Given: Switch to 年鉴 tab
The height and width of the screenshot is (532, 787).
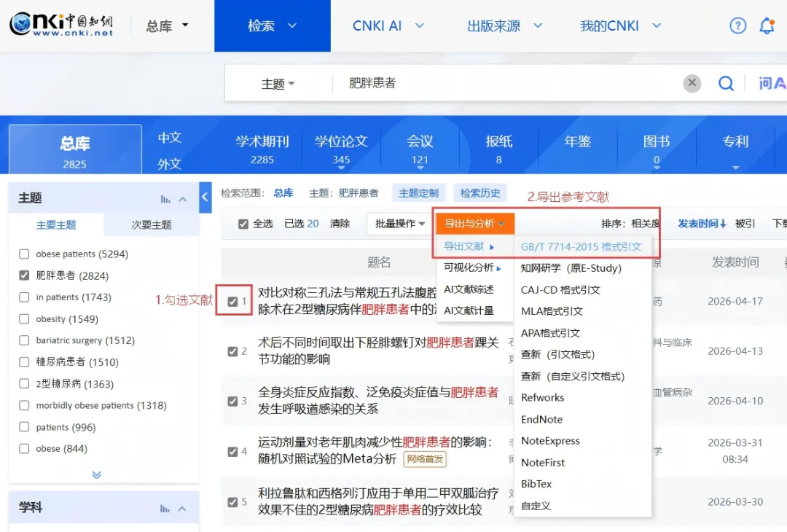Looking at the screenshot, I should (577, 141).
